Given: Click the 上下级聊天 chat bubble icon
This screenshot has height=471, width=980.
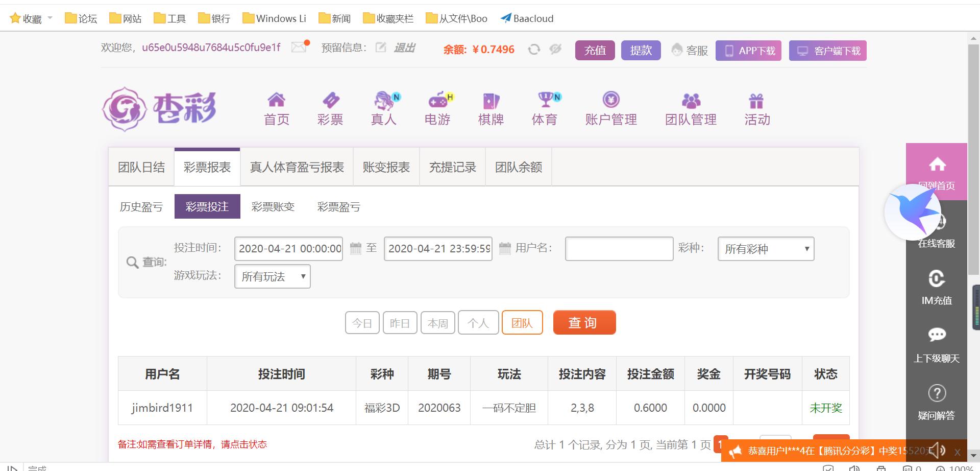Looking at the screenshot, I should point(937,335).
